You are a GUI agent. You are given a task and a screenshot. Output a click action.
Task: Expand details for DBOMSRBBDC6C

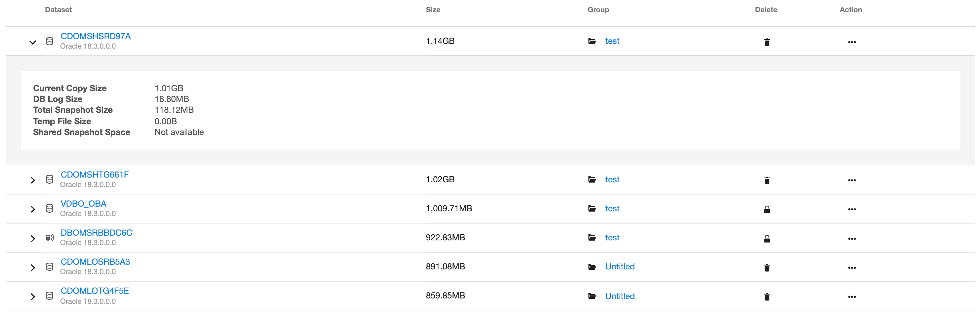point(33,239)
